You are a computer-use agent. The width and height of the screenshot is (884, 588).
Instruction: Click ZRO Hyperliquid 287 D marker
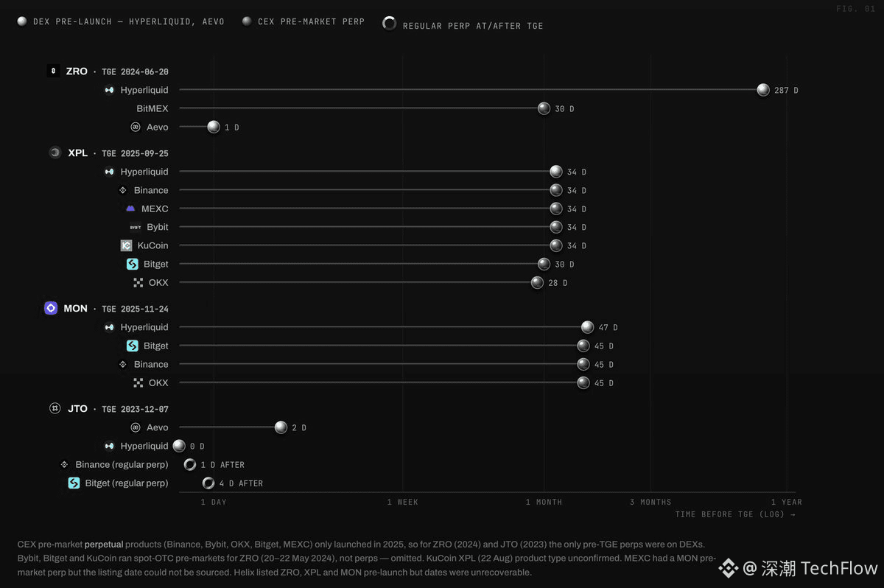click(x=763, y=90)
